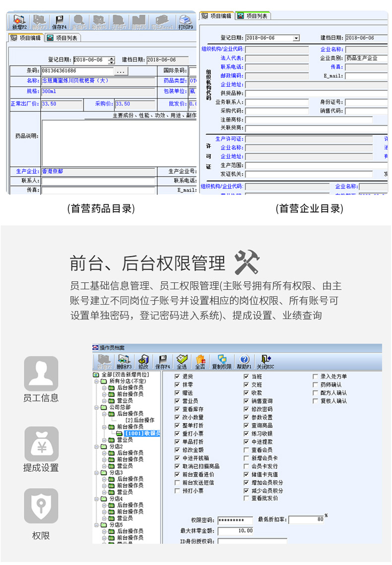The height and width of the screenshot is (565, 392).
Task: Collapse the 分店4 tree node
Action: click(97, 499)
